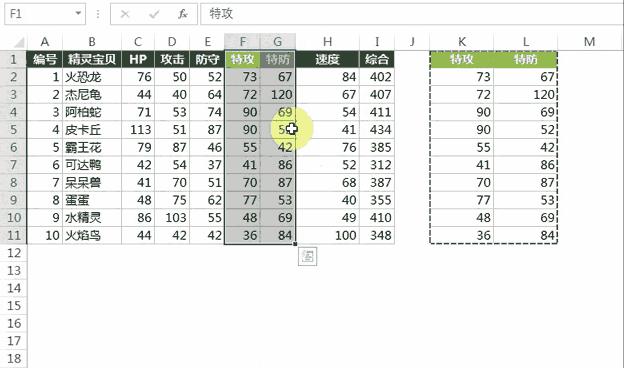Select row 1 header
Viewport: 624px width, 368px height.
14,59
